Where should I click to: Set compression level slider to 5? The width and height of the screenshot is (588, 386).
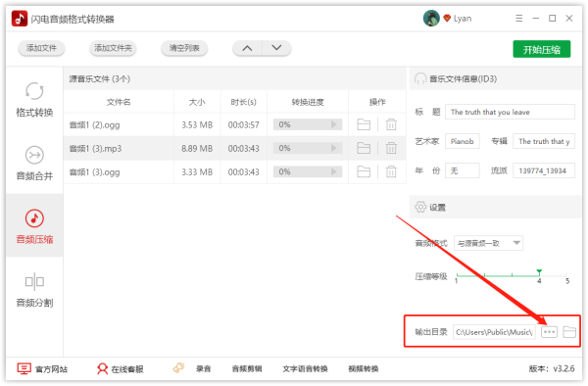(566, 275)
